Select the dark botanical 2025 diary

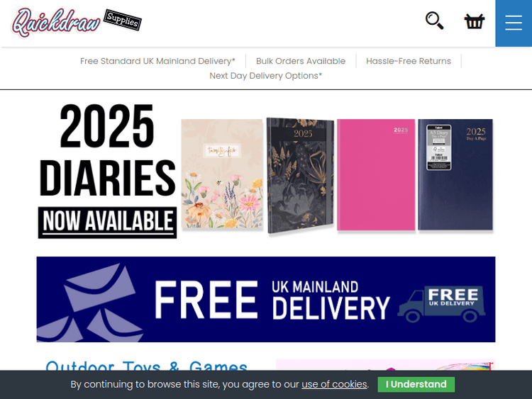coord(300,175)
